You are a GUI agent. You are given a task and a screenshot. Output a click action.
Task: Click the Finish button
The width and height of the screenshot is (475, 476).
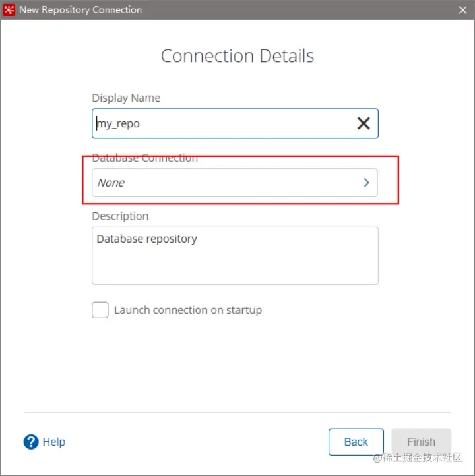(x=421, y=442)
